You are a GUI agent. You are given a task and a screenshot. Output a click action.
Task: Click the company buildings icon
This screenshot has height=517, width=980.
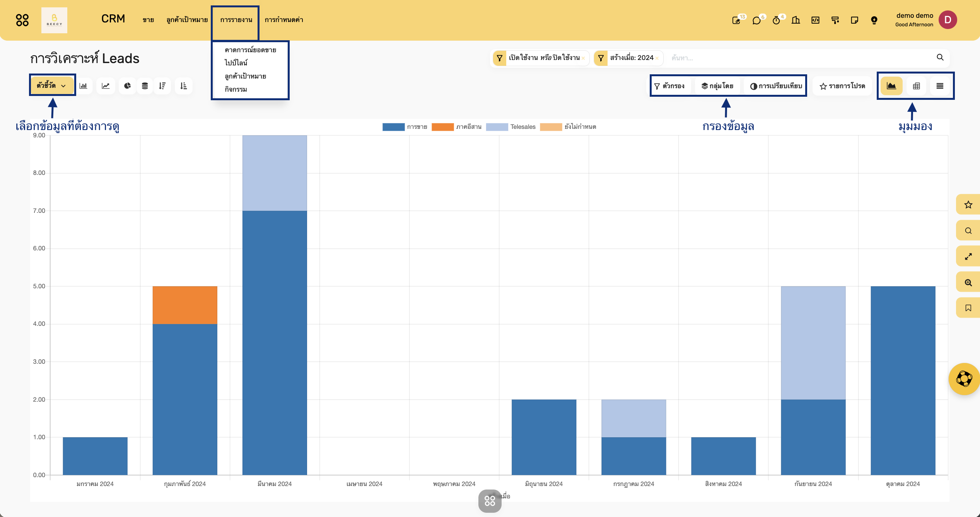point(796,20)
